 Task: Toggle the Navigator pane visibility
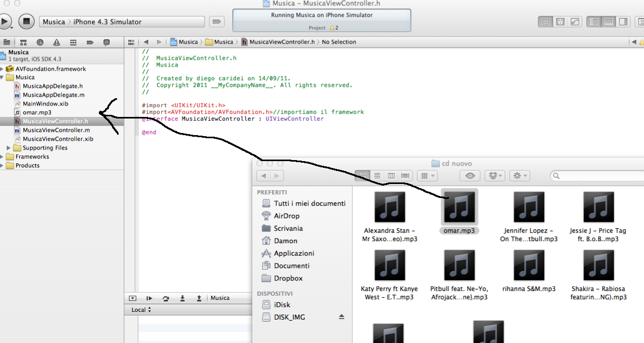point(594,22)
